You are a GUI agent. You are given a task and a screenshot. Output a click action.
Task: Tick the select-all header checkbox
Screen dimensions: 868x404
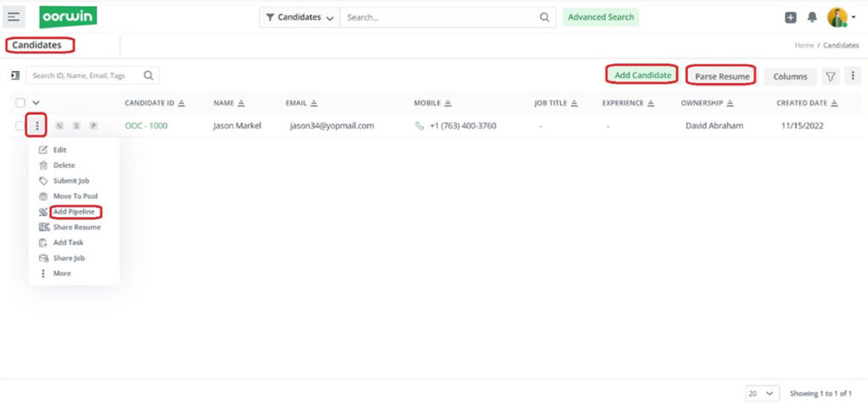click(20, 103)
